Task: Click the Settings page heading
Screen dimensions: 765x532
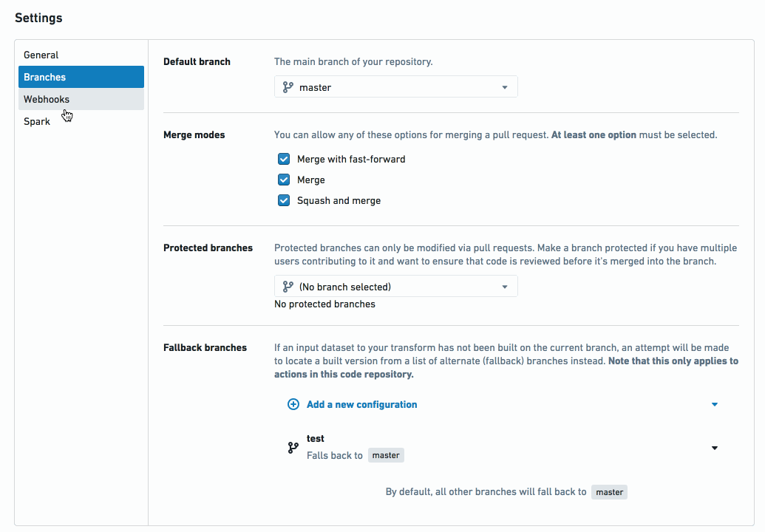Action: tap(38, 18)
